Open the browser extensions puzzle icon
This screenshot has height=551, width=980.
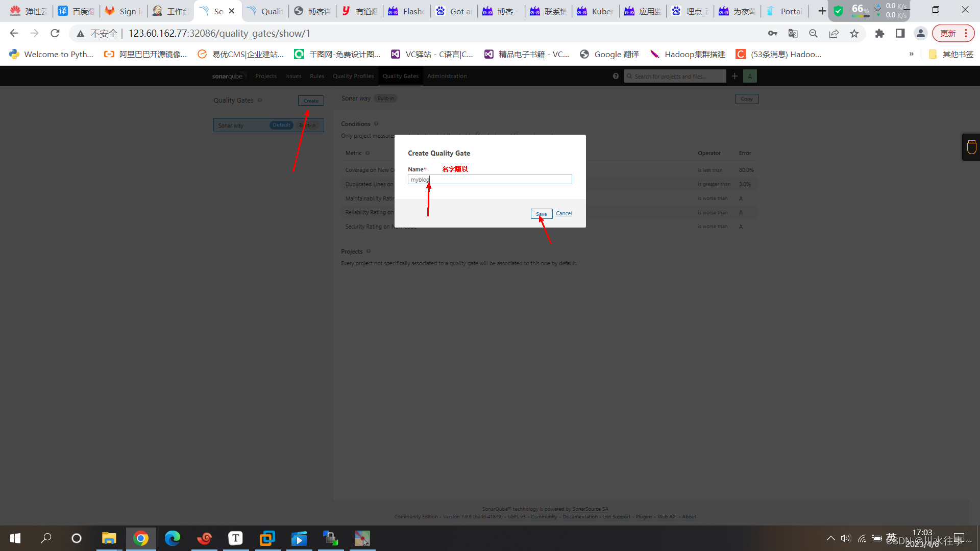coord(879,34)
